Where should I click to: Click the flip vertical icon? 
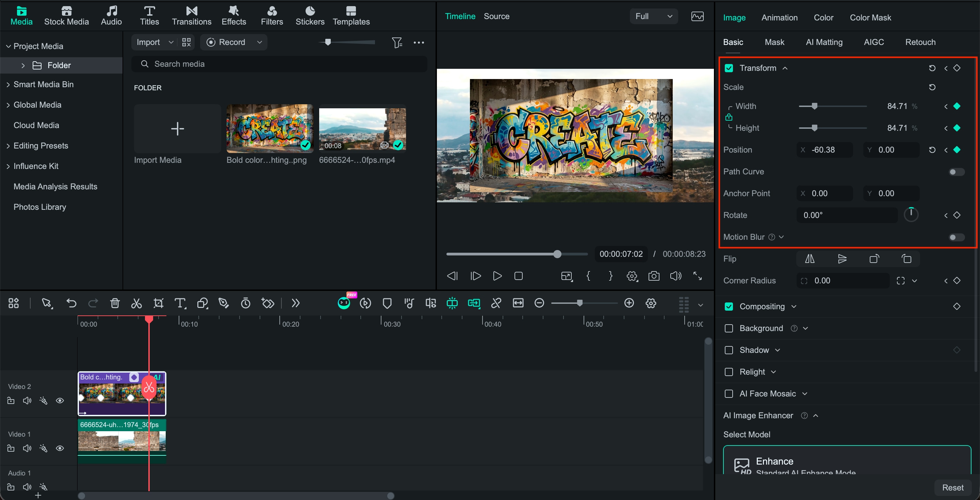tap(842, 259)
